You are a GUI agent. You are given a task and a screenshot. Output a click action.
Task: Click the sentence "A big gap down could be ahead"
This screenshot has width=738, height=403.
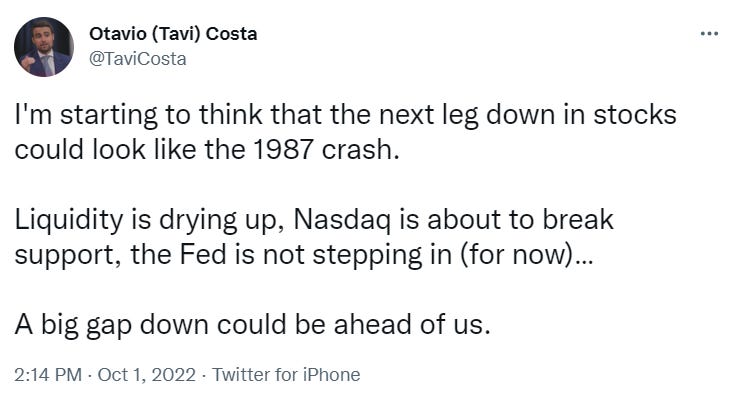point(252,326)
